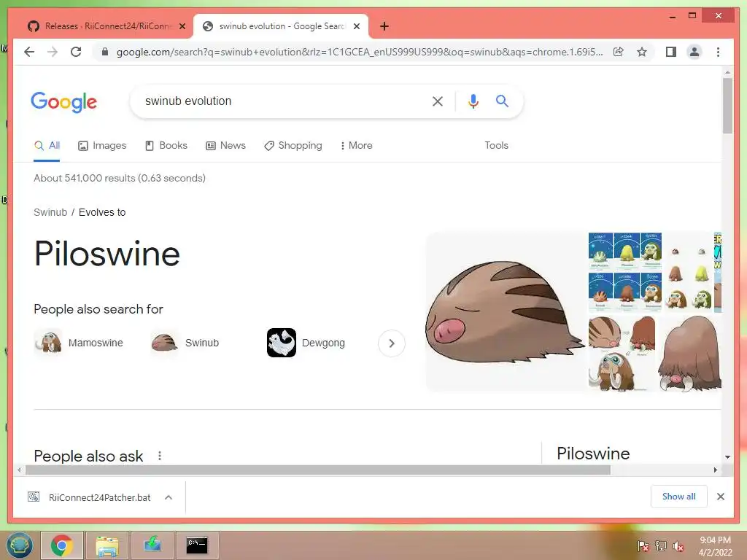The image size is (747, 560).
Task: Close the downloads bar
Action: click(720, 497)
